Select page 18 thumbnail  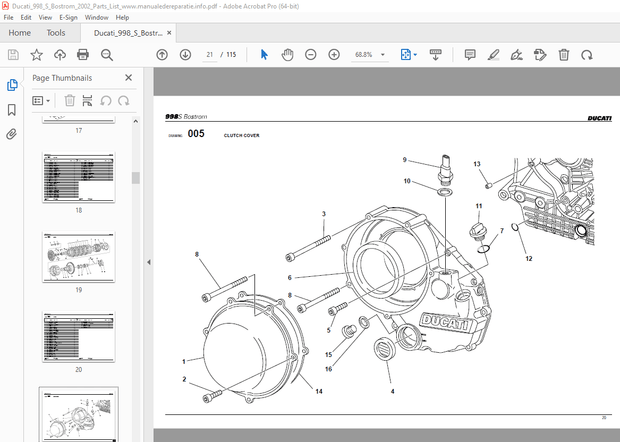(x=79, y=178)
